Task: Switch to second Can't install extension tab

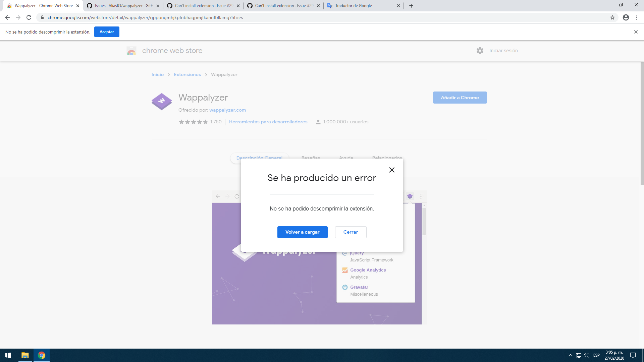Action: [284, 6]
